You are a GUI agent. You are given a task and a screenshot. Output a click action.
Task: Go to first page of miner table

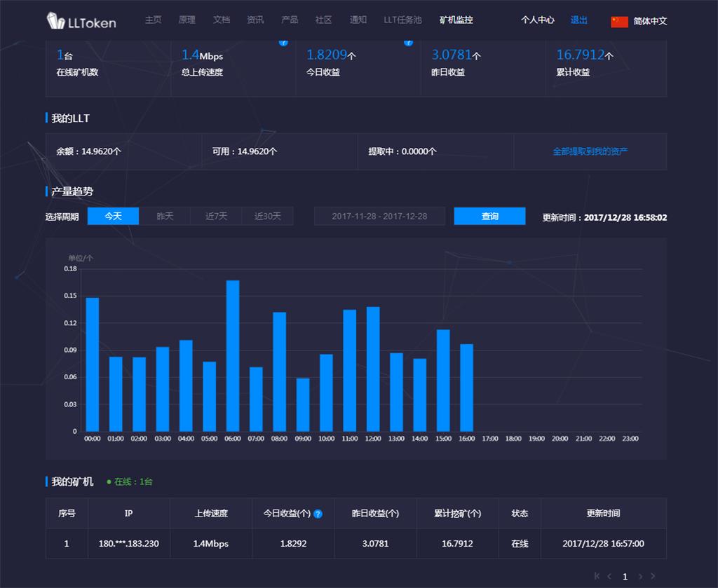point(597,576)
